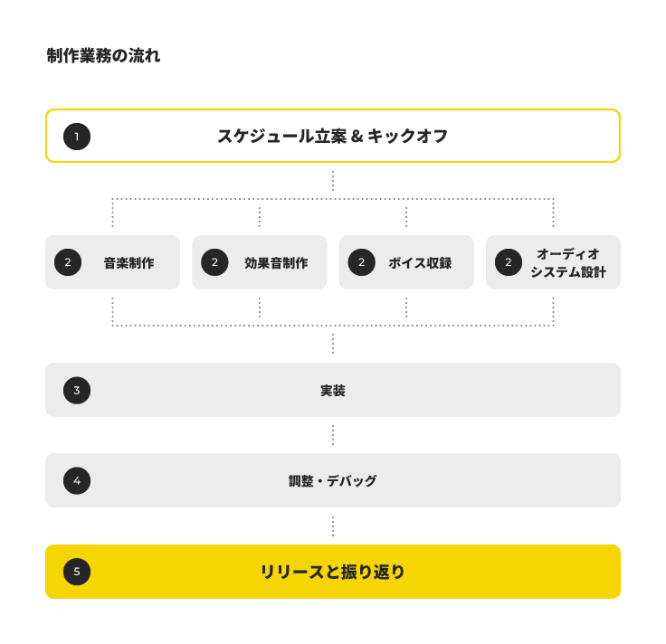Click the 調整・デバッグ step label
666x644 pixels.
click(333, 481)
